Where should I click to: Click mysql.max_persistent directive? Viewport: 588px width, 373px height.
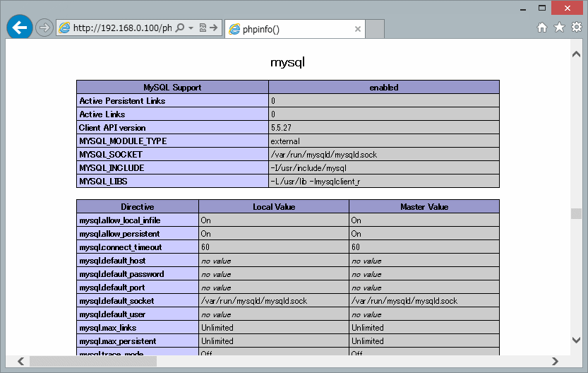point(117,341)
